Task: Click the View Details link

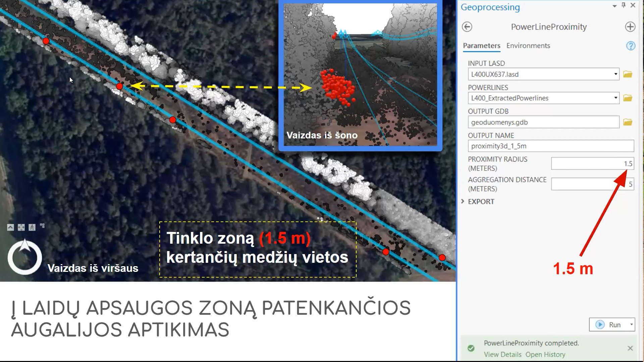Action: [x=502, y=354]
